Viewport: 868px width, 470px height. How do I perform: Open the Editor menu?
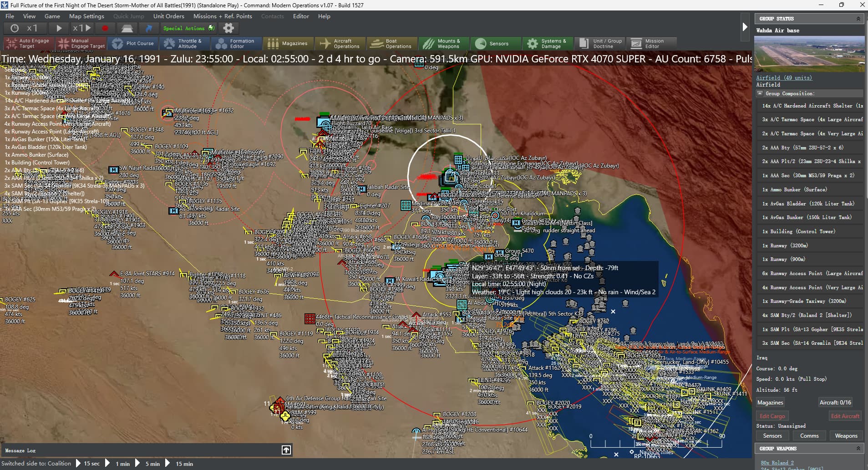301,16
